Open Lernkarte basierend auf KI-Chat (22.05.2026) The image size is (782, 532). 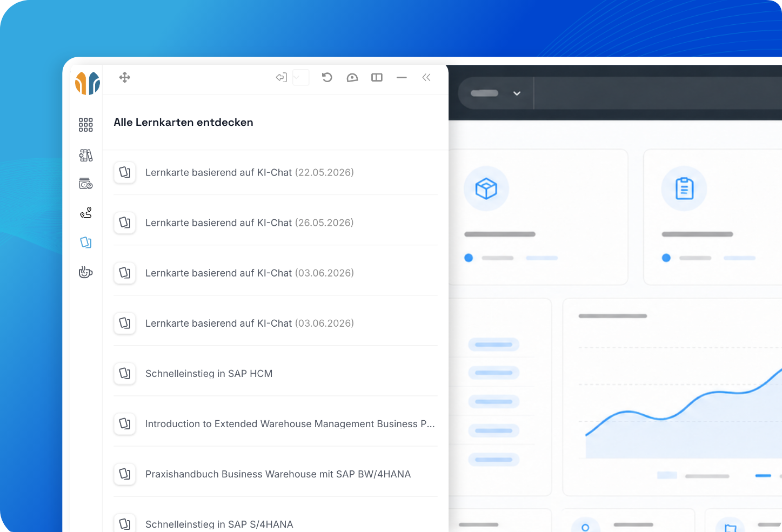tap(276, 172)
